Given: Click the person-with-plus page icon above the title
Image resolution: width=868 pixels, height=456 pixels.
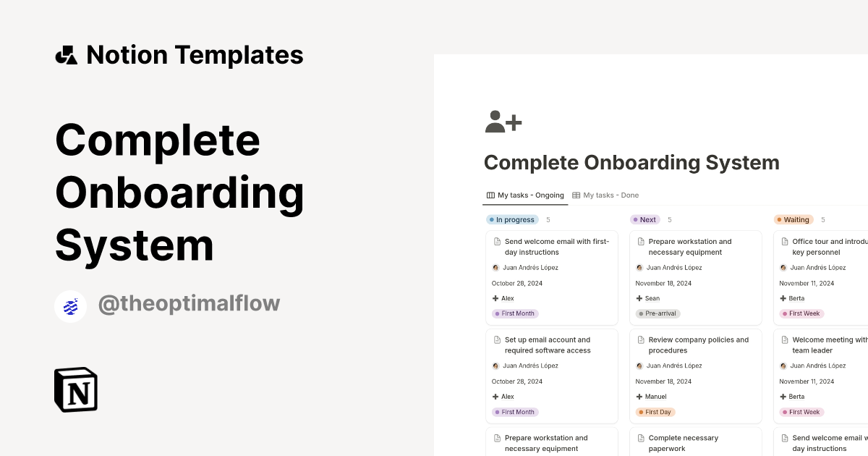Looking at the screenshot, I should pos(502,122).
